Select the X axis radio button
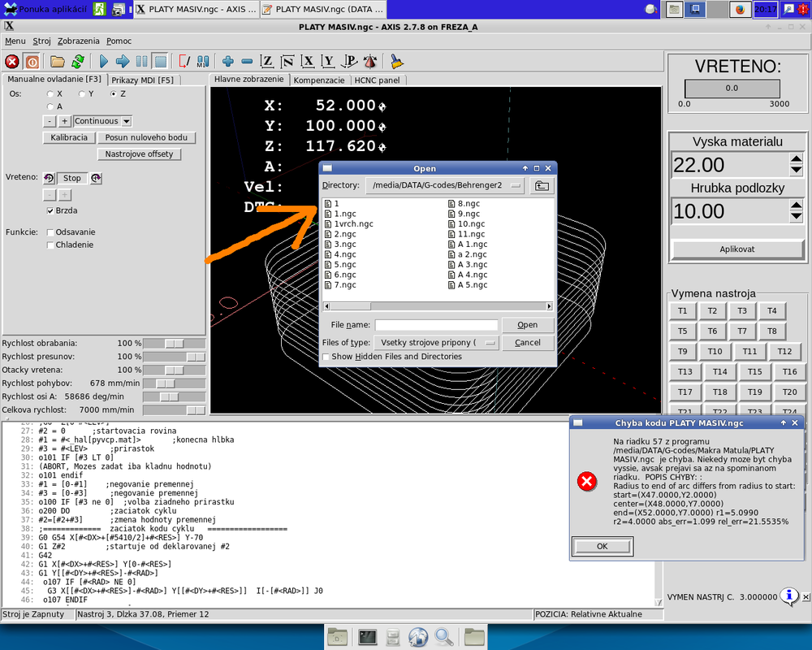812x650 pixels. tap(49, 94)
